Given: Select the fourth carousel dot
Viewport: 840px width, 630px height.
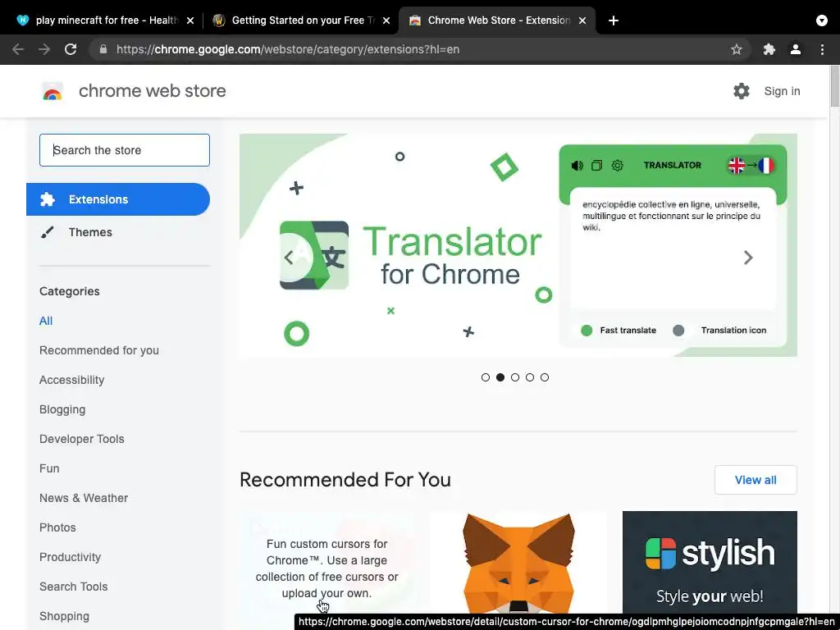Looking at the screenshot, I should 530,377.
